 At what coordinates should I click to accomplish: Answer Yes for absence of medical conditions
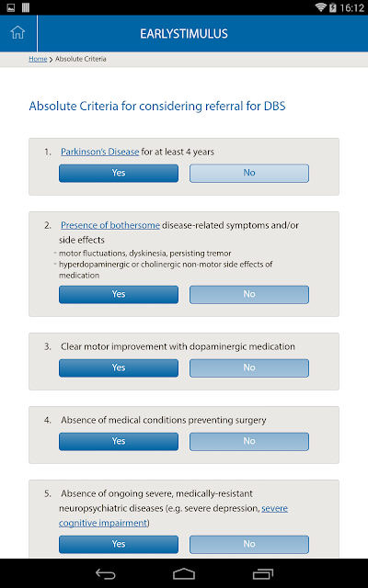pyautogui.click(x=119, y=441)
